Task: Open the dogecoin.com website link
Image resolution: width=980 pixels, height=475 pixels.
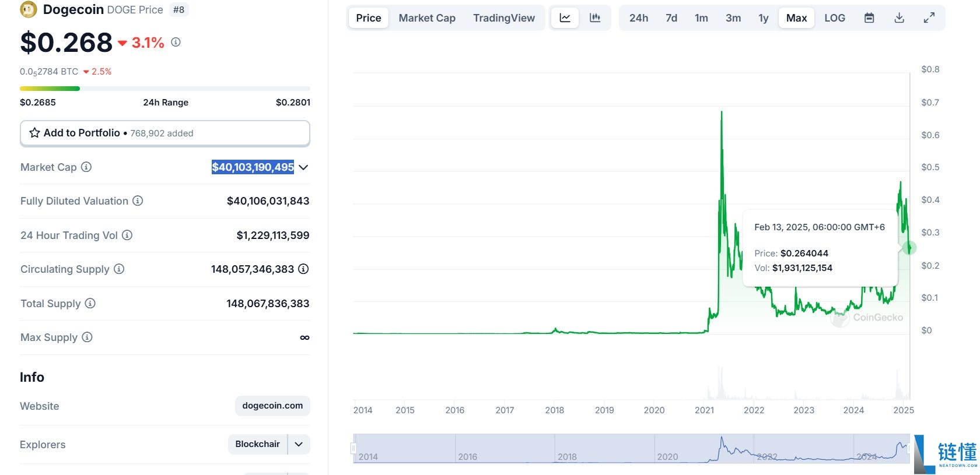Action: (x=272, y=406)
